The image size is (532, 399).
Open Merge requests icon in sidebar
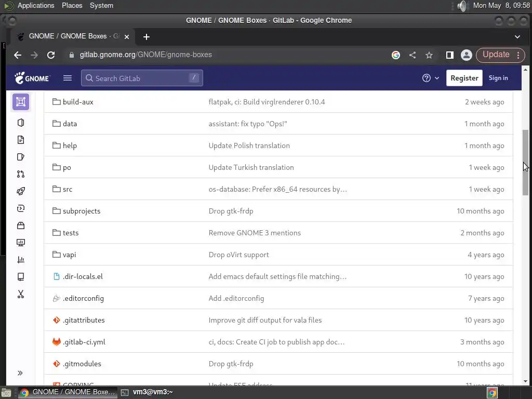pyautogui.click(x=21, y=174)
